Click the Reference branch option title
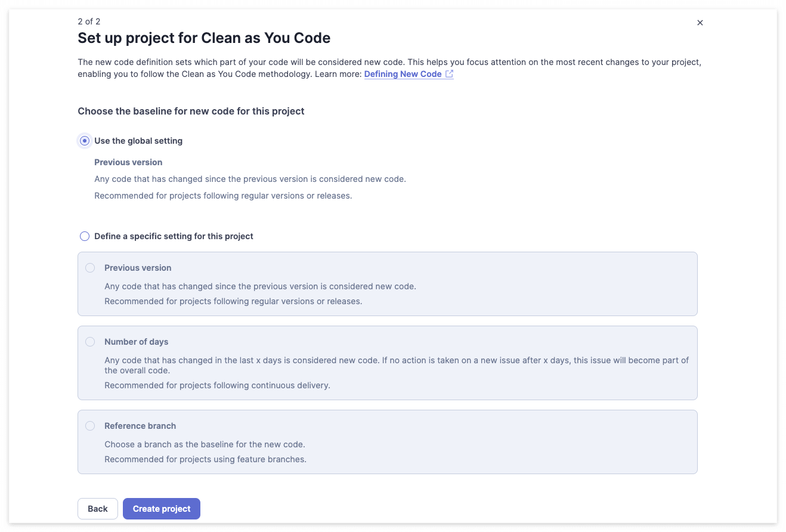The height and width of the screenshot is (532, 786). pos(140,426)
